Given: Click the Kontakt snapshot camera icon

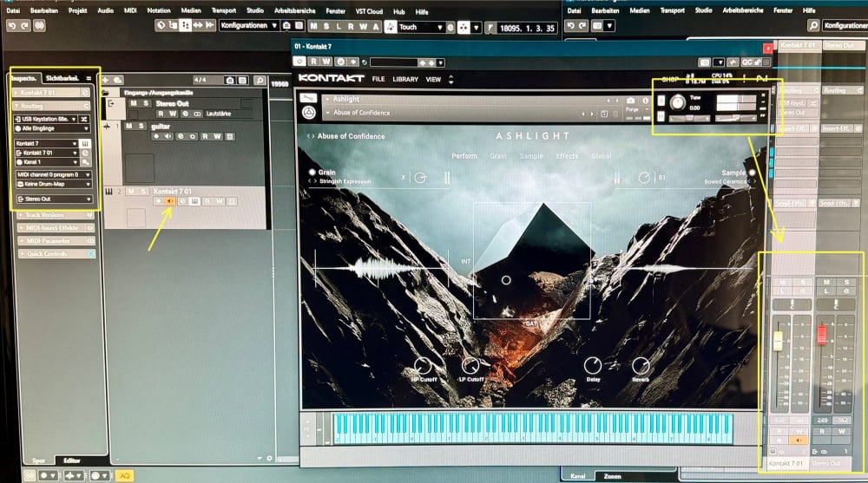Looking at the screenshot, I should (x=630, y=100).
